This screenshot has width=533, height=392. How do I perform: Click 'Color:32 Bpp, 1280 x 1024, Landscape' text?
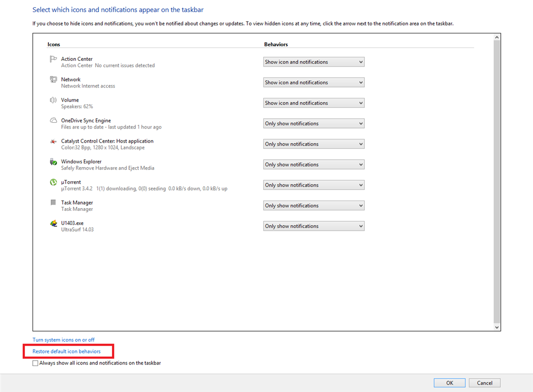(103, 147)
